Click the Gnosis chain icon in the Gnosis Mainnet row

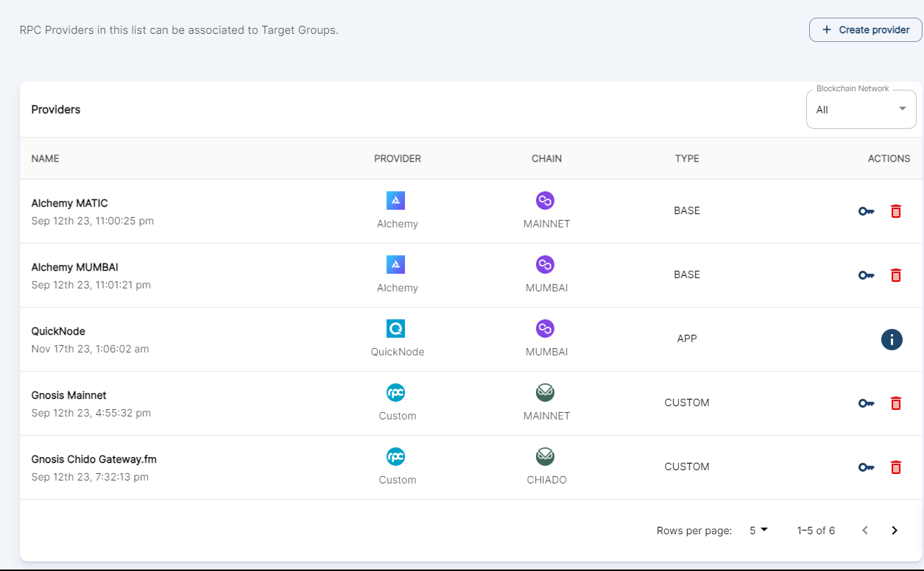545,393
